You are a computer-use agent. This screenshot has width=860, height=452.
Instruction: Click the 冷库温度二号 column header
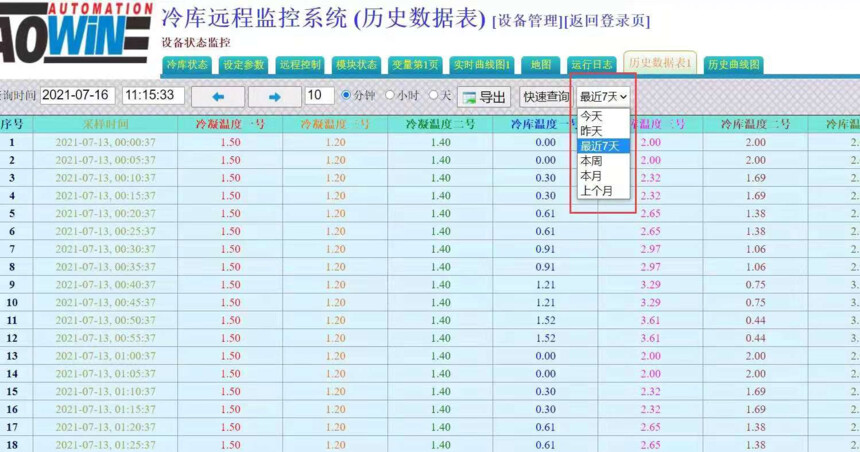[755, 125]
